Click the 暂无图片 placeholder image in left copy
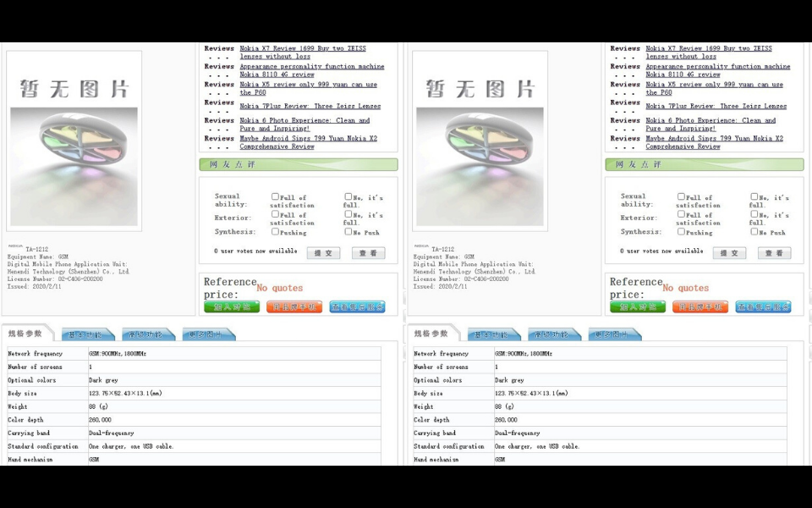Screen dimensions: 812x508 point(74,141)
